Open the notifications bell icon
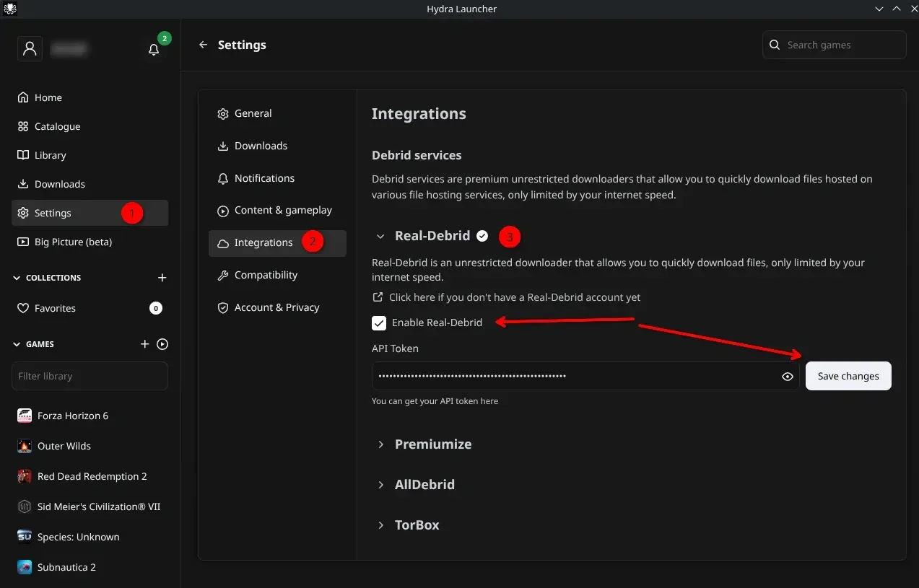919x588 pixels. coord(154,50)
